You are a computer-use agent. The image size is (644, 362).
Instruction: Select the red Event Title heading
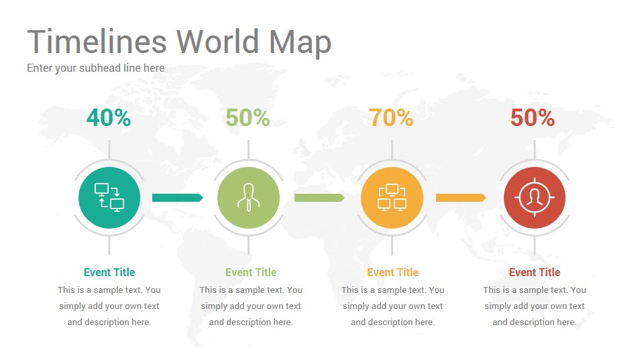535,272
